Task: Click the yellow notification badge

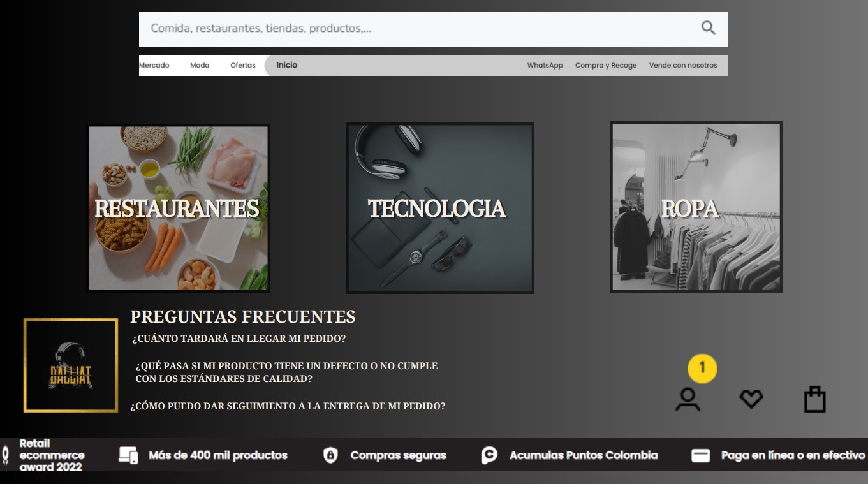Action: tap(702, 369)
